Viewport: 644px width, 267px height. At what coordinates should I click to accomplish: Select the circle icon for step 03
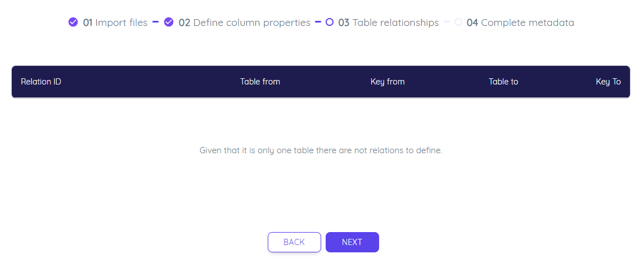coord(330,22)
